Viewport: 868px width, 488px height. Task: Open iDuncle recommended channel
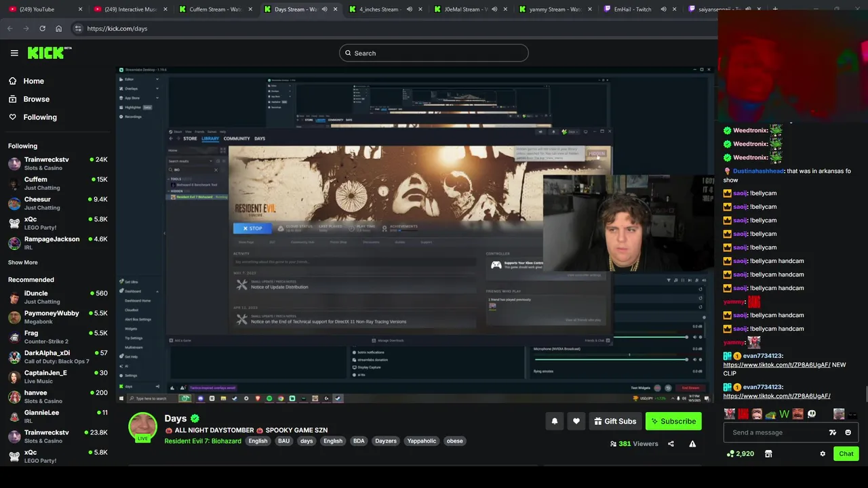58,297
